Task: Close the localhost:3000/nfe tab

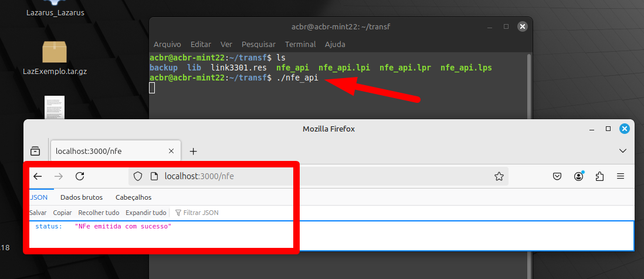Action: (x=171, y=151)
